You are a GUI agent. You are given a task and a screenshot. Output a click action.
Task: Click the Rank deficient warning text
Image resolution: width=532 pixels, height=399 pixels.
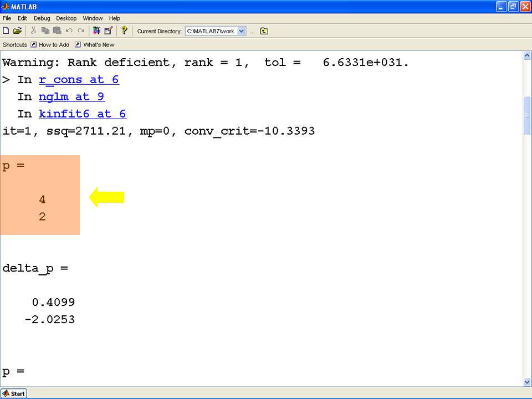206,63
